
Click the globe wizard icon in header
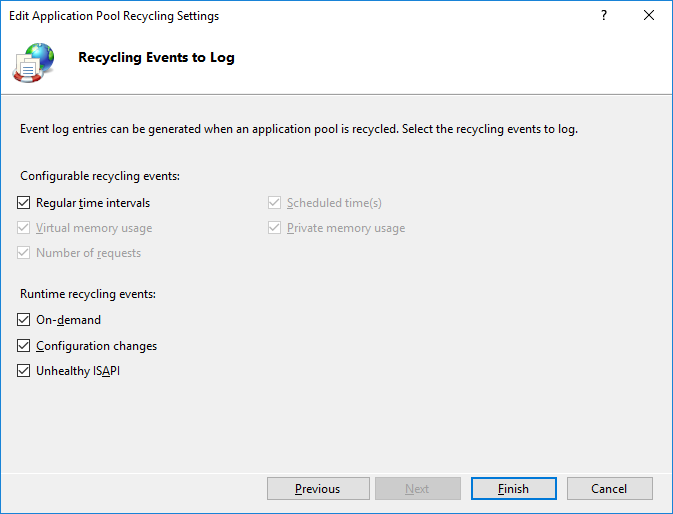coord(33,63)
